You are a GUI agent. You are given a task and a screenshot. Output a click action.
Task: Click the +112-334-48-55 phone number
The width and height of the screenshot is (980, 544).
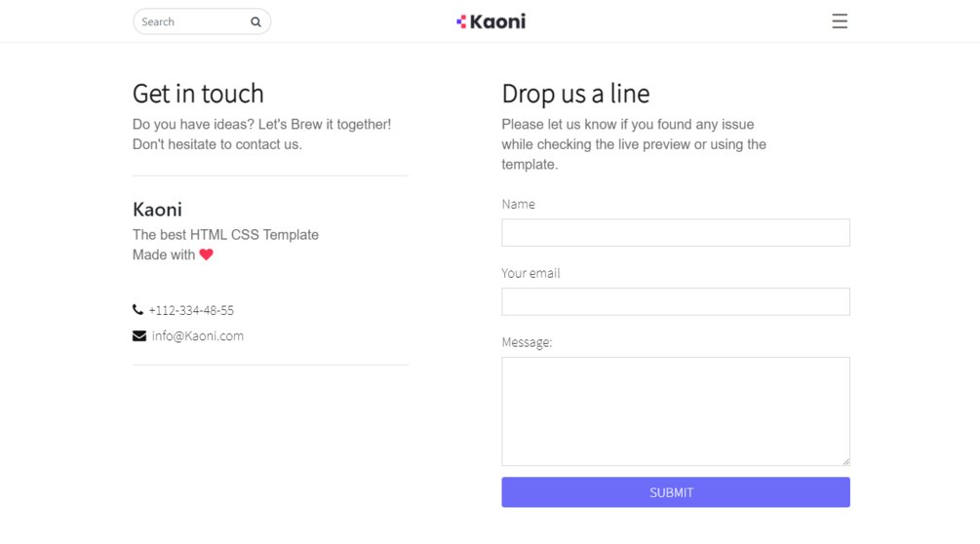[191, 310]
